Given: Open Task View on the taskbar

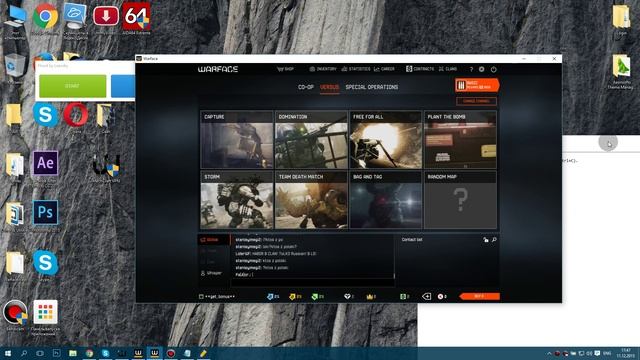Looking at the screenshot, I should 40,353.
